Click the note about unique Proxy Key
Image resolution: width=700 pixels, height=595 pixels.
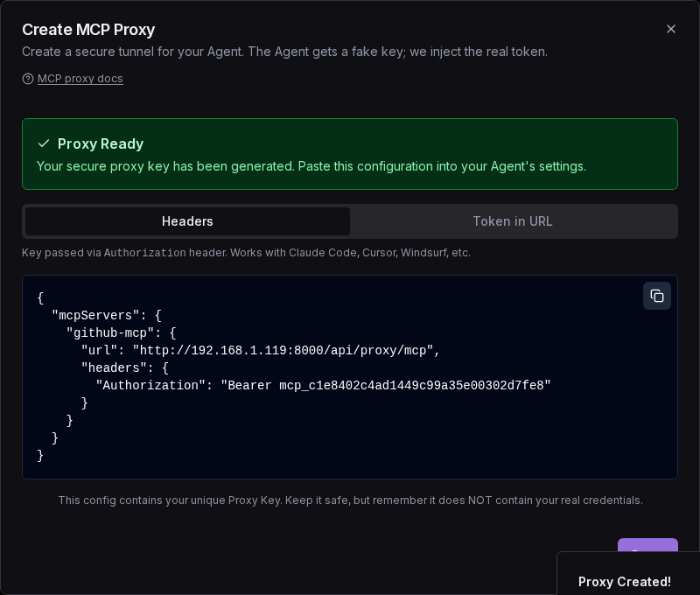click(x=351, y=500)
